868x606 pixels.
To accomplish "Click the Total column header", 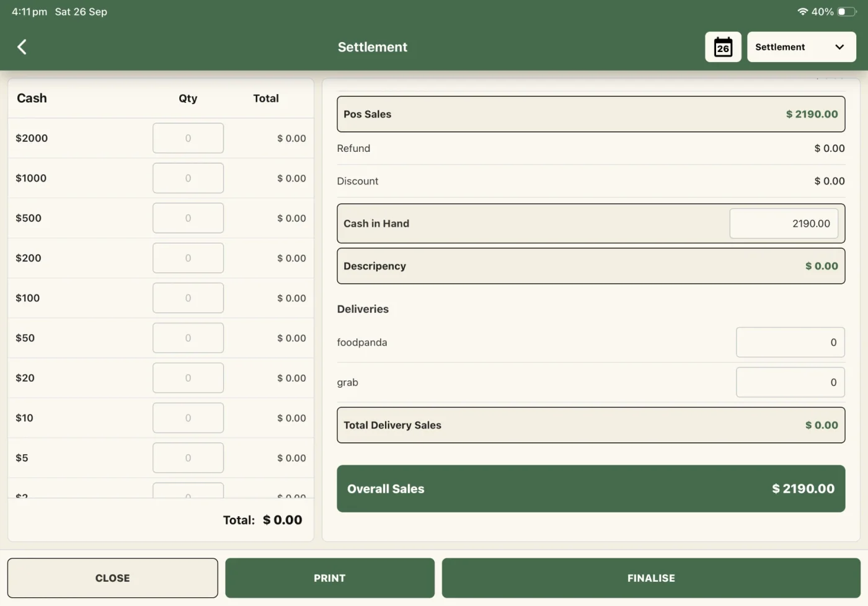I will (x=266, y=98).
